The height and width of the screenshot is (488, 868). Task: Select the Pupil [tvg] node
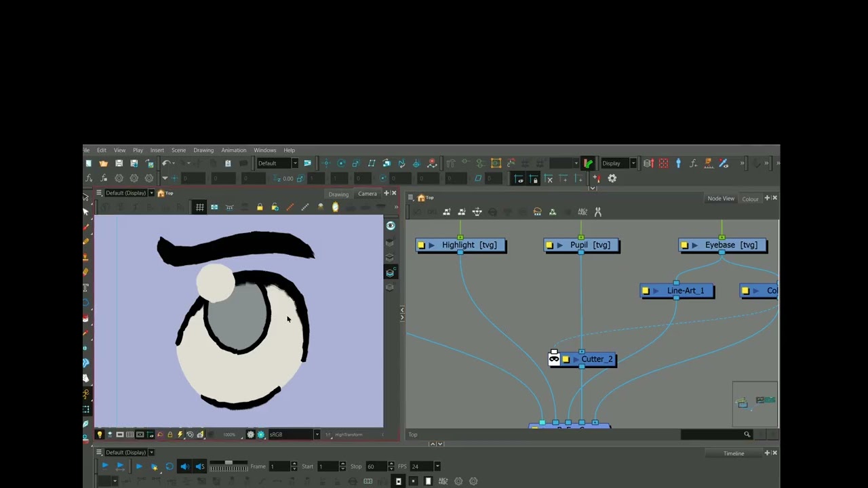[582, 245]
